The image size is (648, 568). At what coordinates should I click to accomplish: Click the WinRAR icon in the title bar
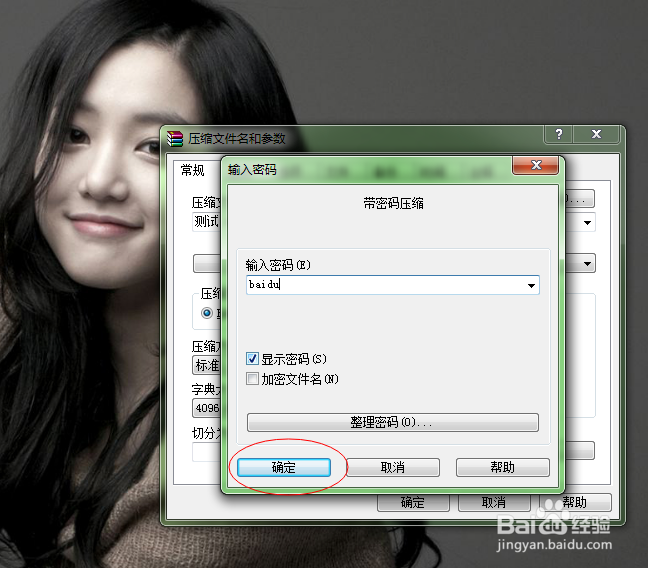[x=174, y=138]
